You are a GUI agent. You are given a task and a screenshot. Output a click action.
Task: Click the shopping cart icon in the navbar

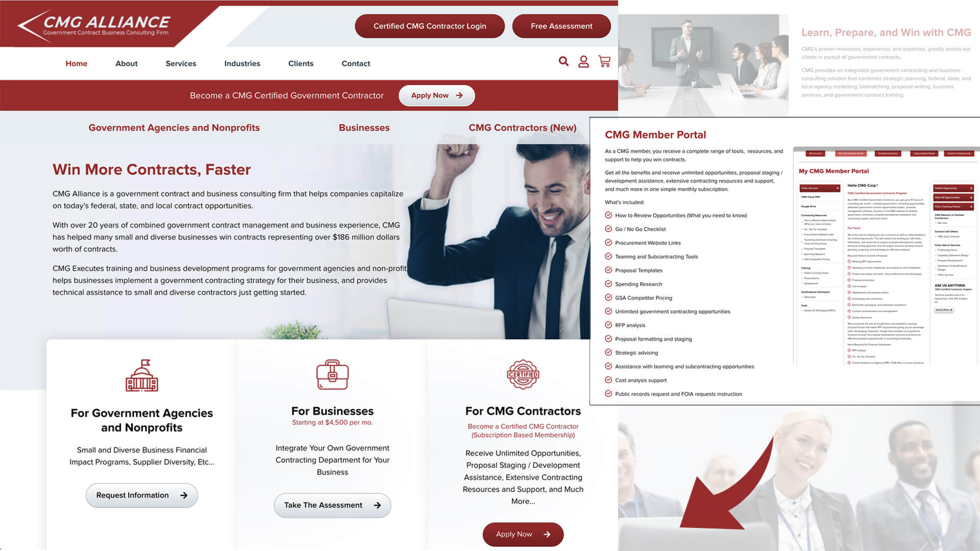pos(604,61)
